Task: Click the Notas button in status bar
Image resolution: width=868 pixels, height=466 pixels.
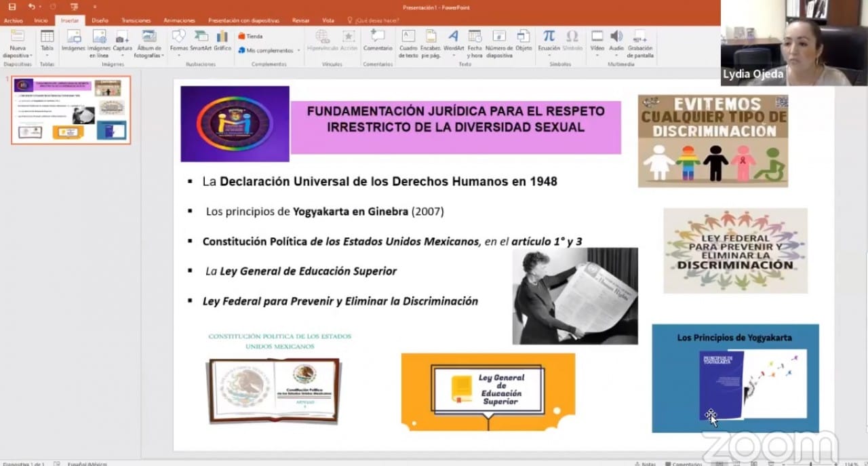Action: click(x=646, y=463)
